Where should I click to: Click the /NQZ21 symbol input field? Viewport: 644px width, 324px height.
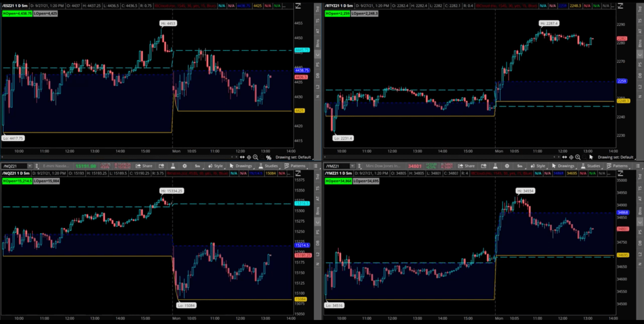click(x=15, y=166)
